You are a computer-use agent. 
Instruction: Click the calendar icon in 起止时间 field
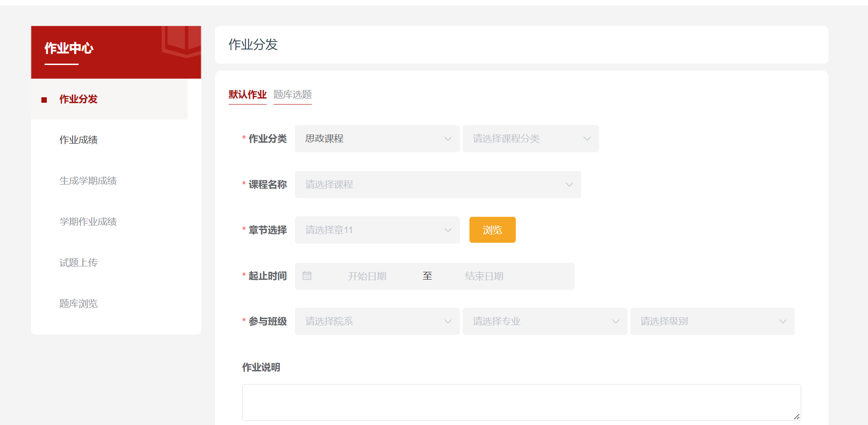pos(307,276)
